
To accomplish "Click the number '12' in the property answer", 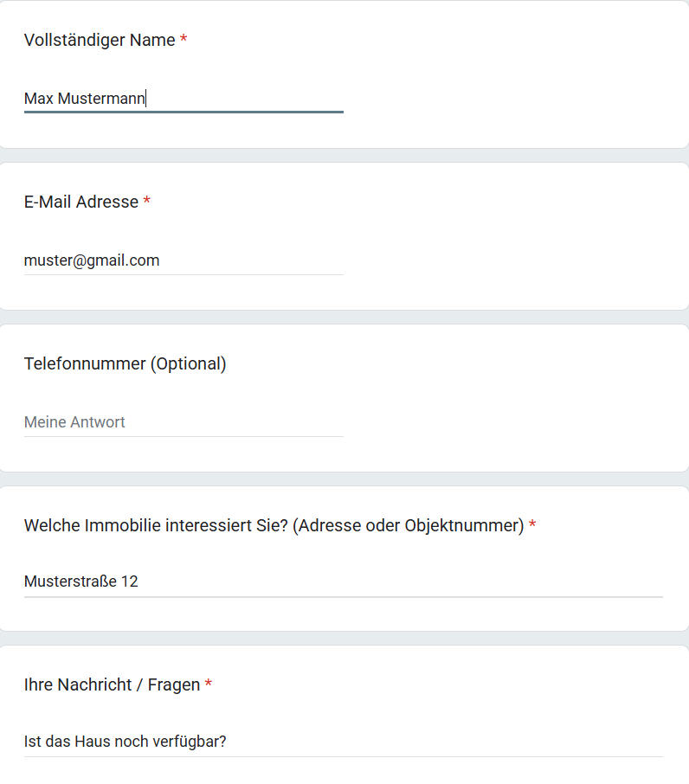I will [x=129, y=582].
